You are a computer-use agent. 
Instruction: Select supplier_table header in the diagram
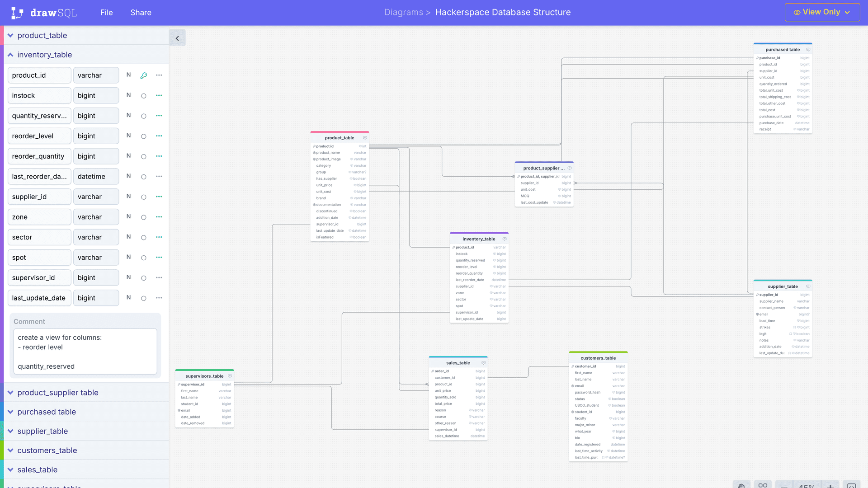point(783,286)
